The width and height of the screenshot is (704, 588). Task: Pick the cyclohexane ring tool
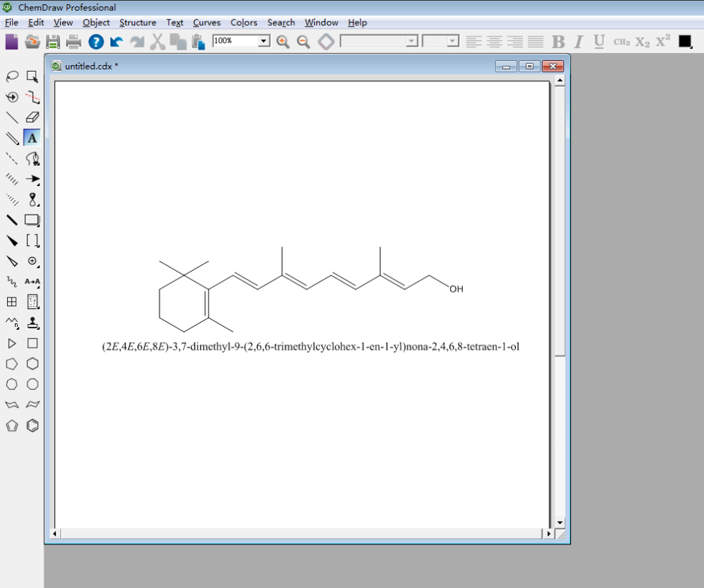32,363
